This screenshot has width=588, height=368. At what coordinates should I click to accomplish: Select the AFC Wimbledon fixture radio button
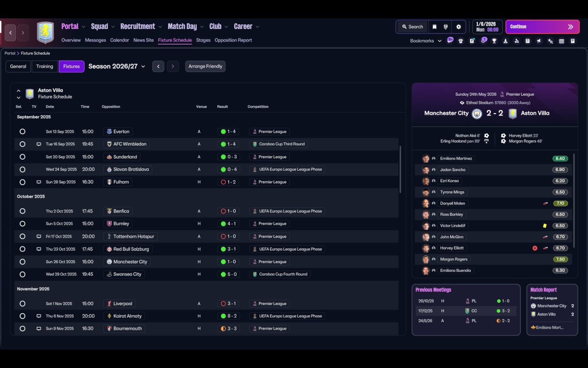pyautogui.click(x=23, y=144)
